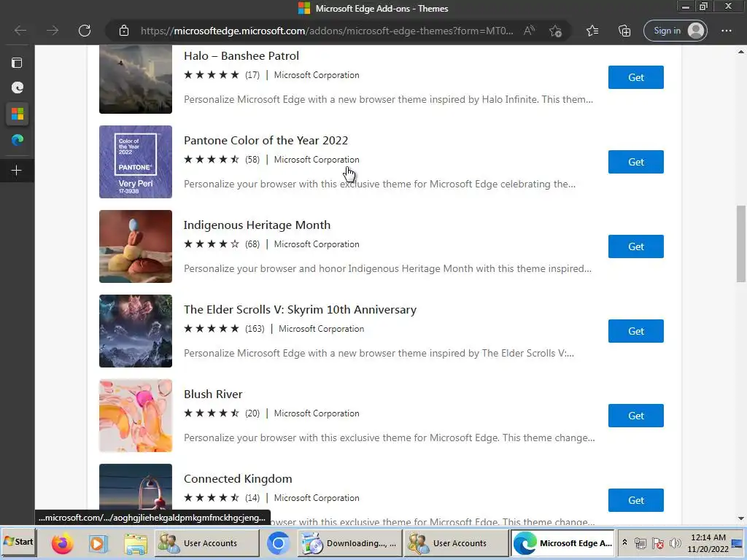The image size is (747, 560).
Task: Click the scrollbar down arrow
Action: coord(741,518)
